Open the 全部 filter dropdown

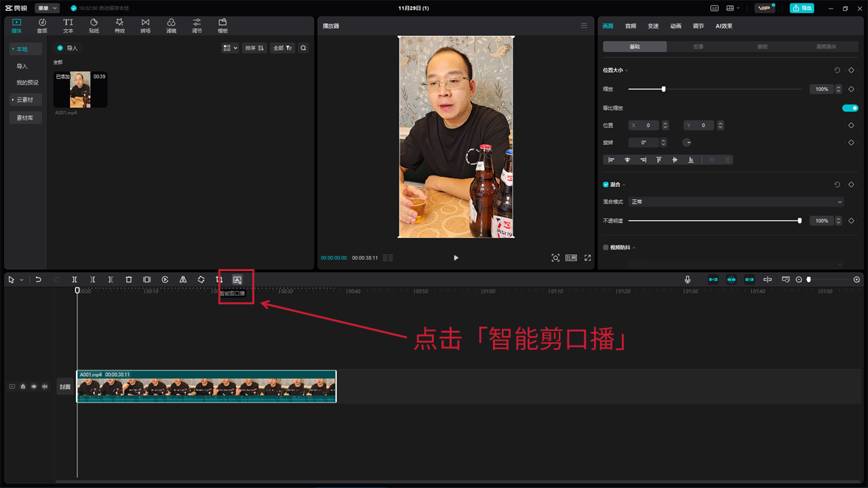point(282,48)
